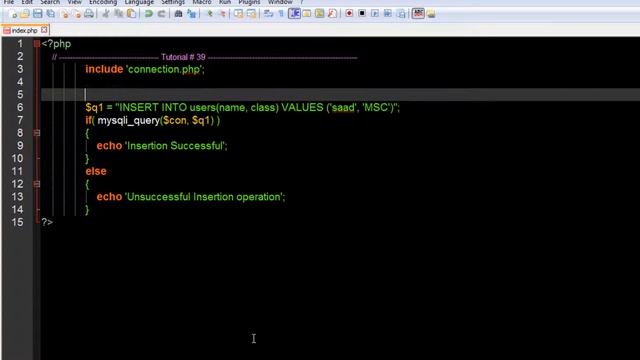
Task: Stop macro recording black square
Action: coord(362,14)
